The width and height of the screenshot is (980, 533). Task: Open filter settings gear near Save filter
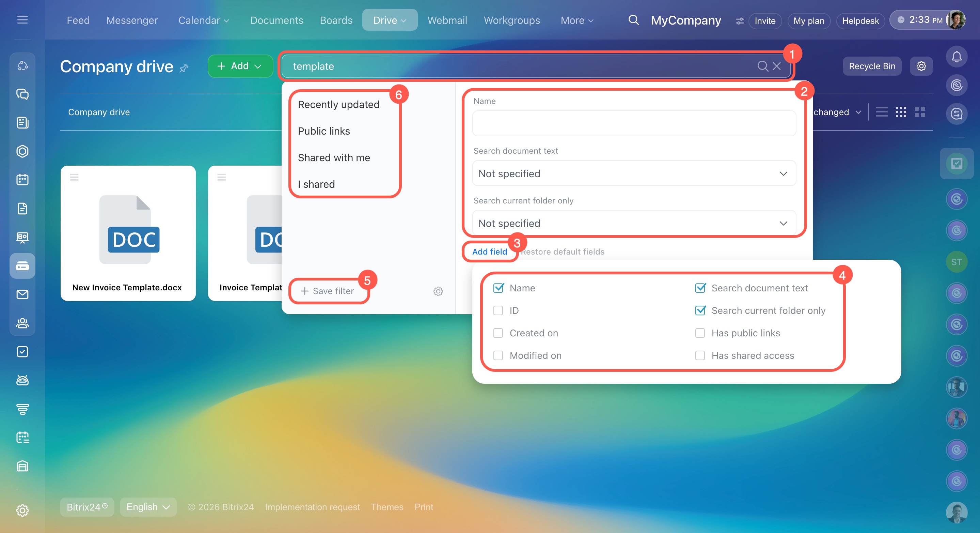point(438,291)
